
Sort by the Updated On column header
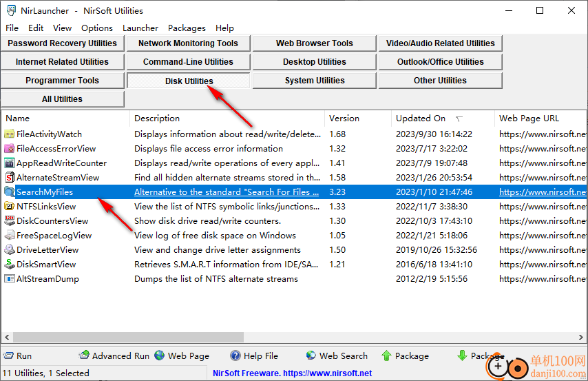[443, 119]
